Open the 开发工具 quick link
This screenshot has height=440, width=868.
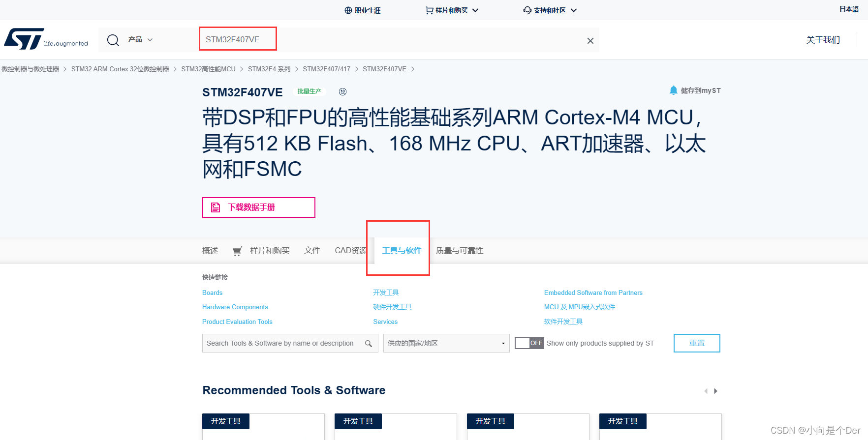pyautogui.click(x=386, y=293)
